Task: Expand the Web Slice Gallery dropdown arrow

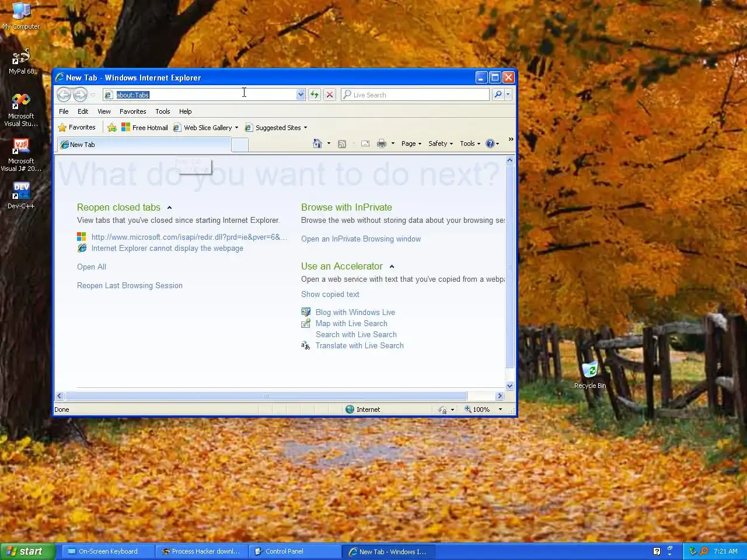Action: [236, 128]
